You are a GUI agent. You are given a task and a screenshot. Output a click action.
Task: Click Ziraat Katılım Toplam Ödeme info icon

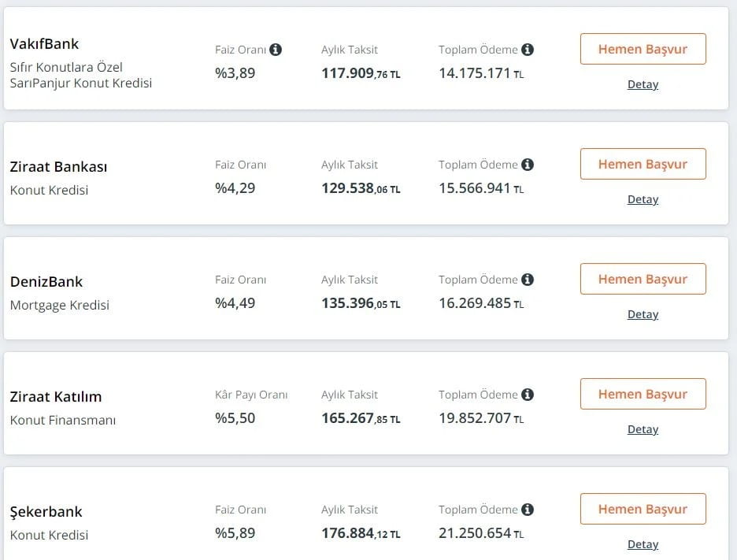click(x=528, y=395)
